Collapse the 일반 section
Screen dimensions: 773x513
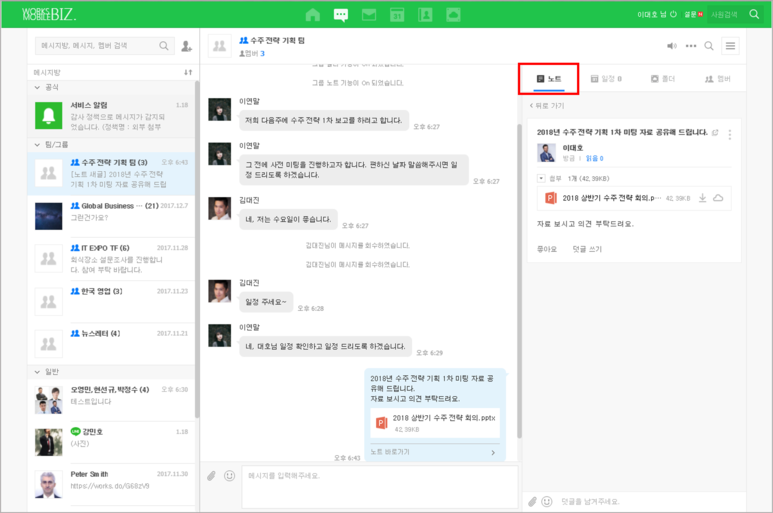[x=37, y=372]
